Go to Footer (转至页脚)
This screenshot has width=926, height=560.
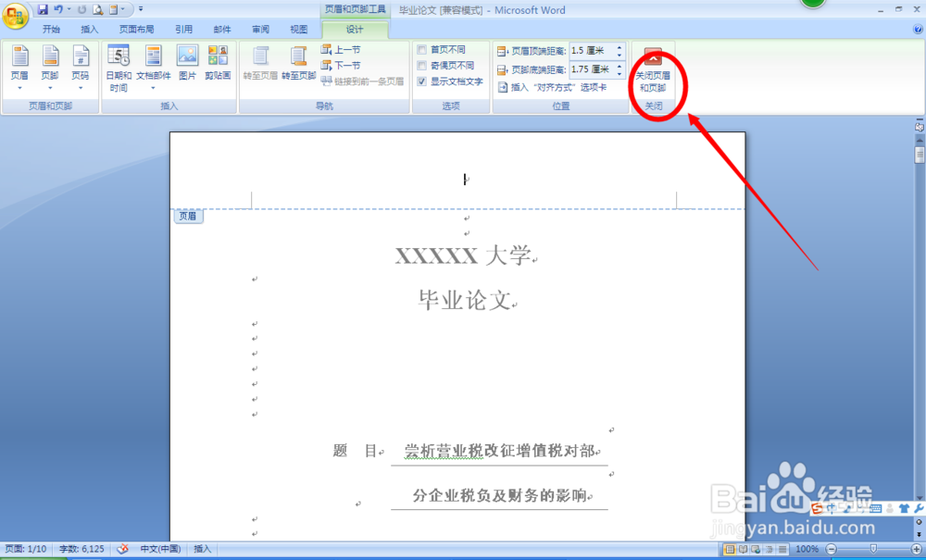click(x=299, y=64)
